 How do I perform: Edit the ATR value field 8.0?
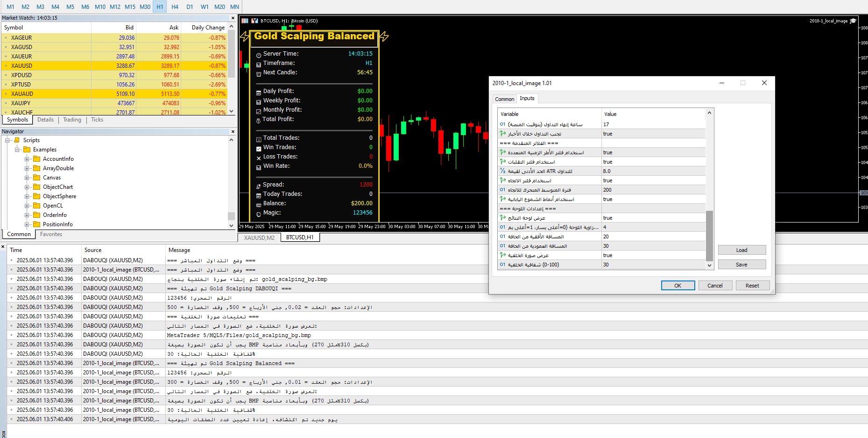[653, 171]
